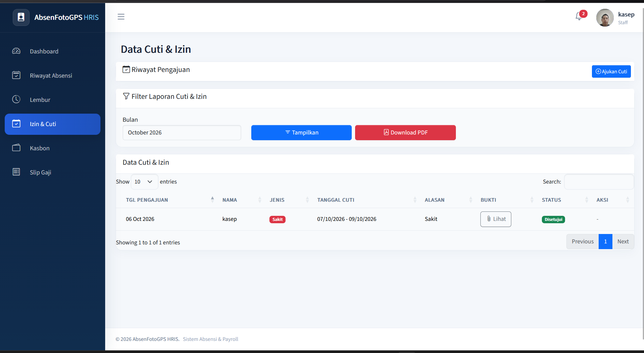Image resolution: width=644 pixels, height=353 pixels.
Task: Click the Izin & Cuti calendar icon
Action: point(16,124)
